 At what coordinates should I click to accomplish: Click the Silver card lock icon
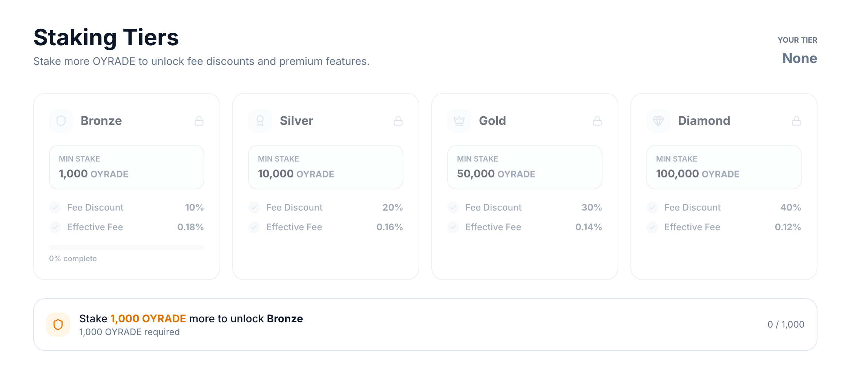pyautogui.click(x=398, y=121)
